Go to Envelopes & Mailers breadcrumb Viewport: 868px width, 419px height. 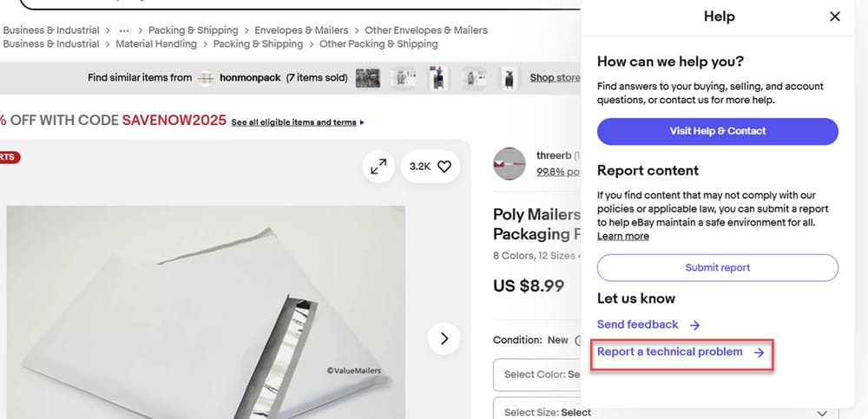pos(301,30)
